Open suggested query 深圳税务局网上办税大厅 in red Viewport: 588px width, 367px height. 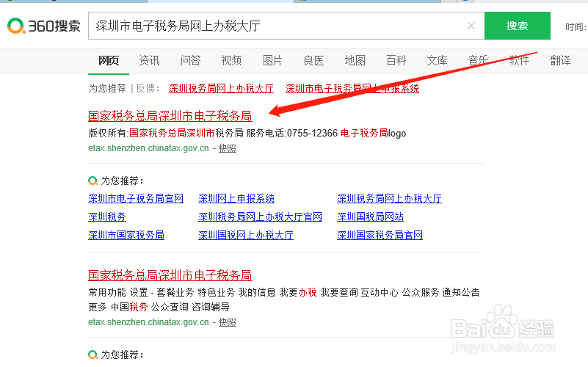coord(221,89)
